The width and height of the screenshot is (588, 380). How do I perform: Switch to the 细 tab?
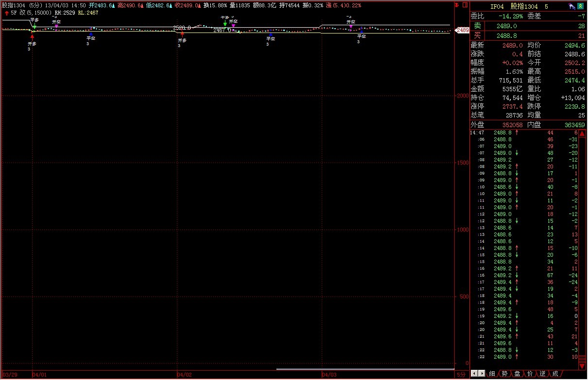pos(492,374)
